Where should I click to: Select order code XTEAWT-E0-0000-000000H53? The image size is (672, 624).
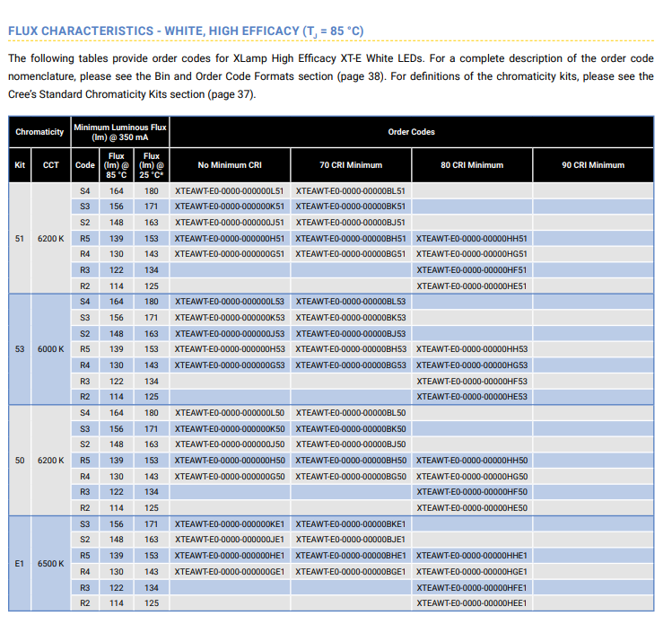[x=230, y=349]
